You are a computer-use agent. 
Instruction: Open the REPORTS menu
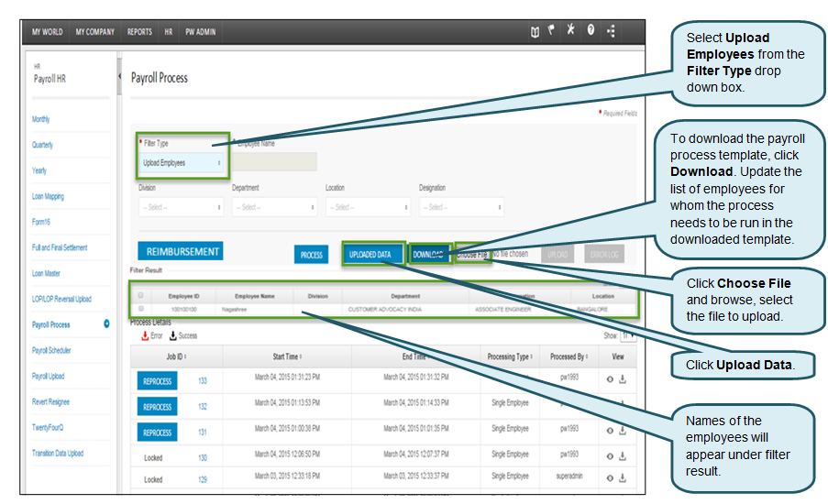[x=139, y=32]
